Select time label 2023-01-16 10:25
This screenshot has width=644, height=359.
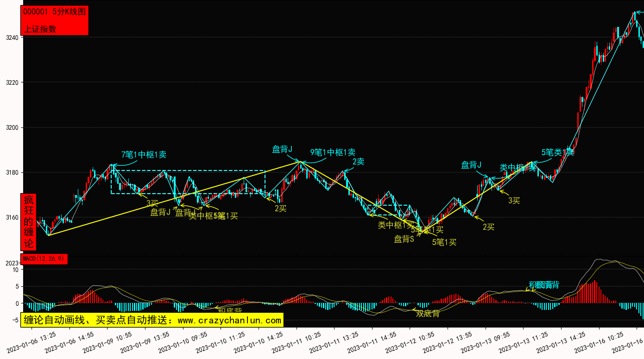tap(600, 342)
